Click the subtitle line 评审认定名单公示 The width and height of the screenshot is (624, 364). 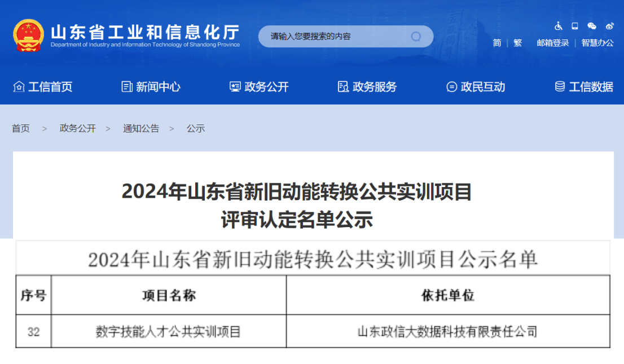pyautogui.click(x=296, y=220)
